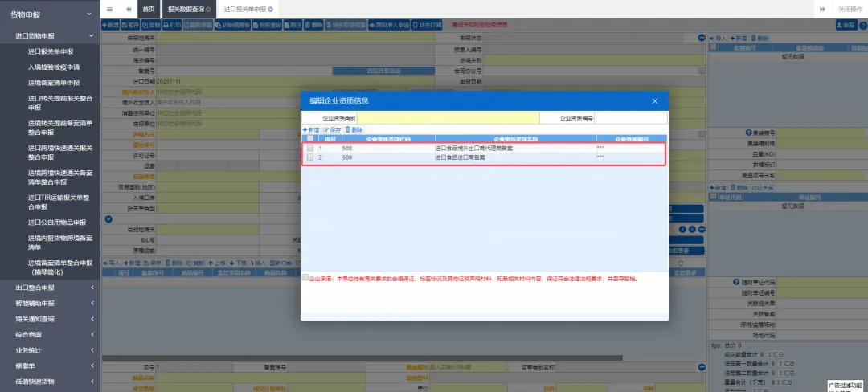
Task: Toggle the select-all checkbox in table header
Action: pyautogui.click(x=310, y=139)
